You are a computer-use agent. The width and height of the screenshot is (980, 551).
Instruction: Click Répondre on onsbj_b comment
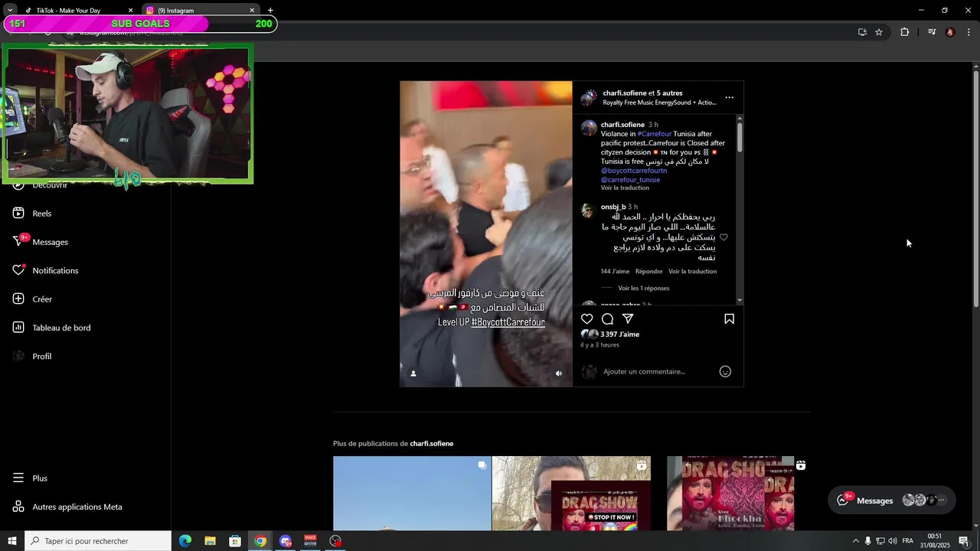pyautogui.click(x=648, y=272)
